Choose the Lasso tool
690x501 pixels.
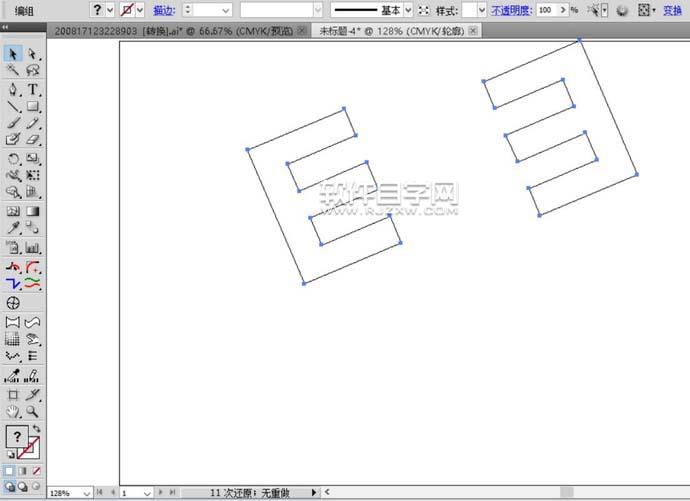point(32,70)
